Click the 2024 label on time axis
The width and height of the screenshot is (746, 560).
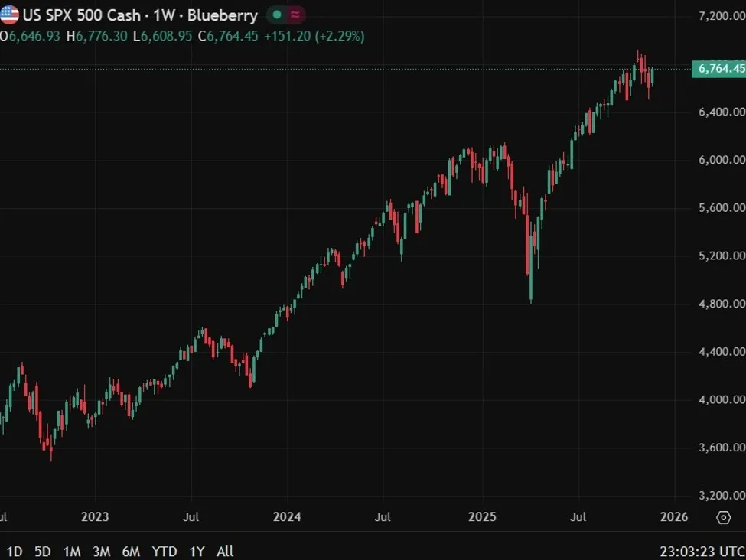click(288, 517)
